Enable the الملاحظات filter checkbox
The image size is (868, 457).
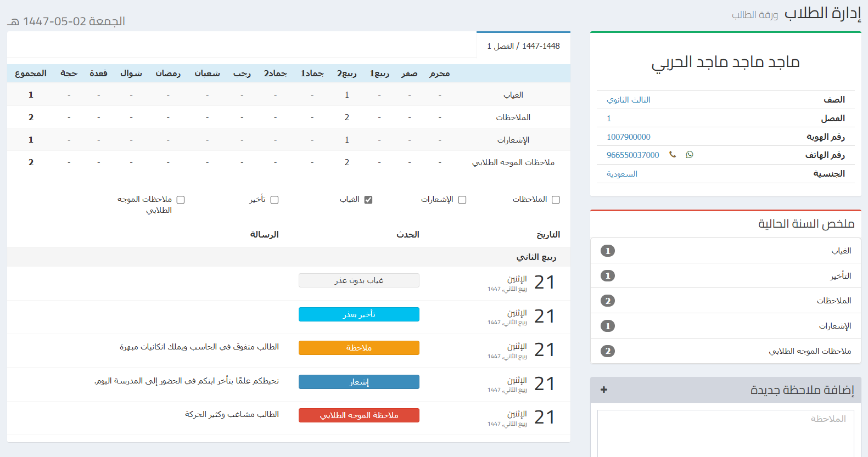tap(556, 200)
